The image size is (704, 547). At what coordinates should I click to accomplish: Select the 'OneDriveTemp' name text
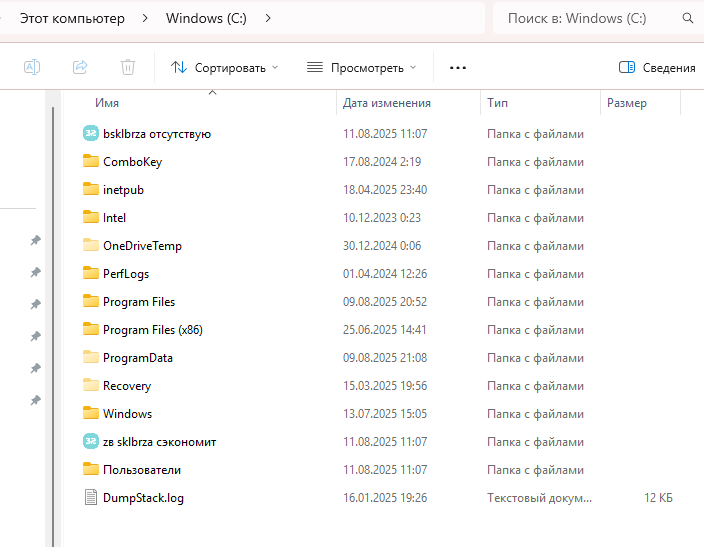[142, 246]
